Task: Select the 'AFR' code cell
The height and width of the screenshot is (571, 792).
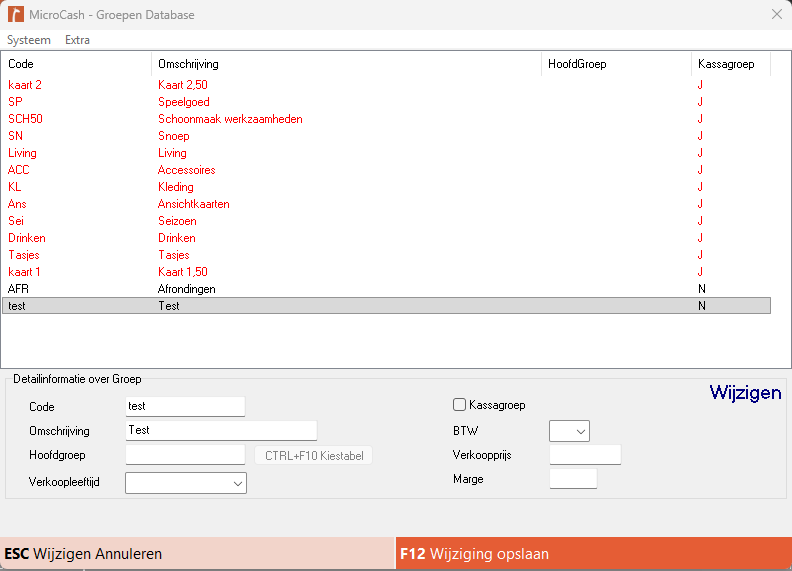Action: point(18,289)
